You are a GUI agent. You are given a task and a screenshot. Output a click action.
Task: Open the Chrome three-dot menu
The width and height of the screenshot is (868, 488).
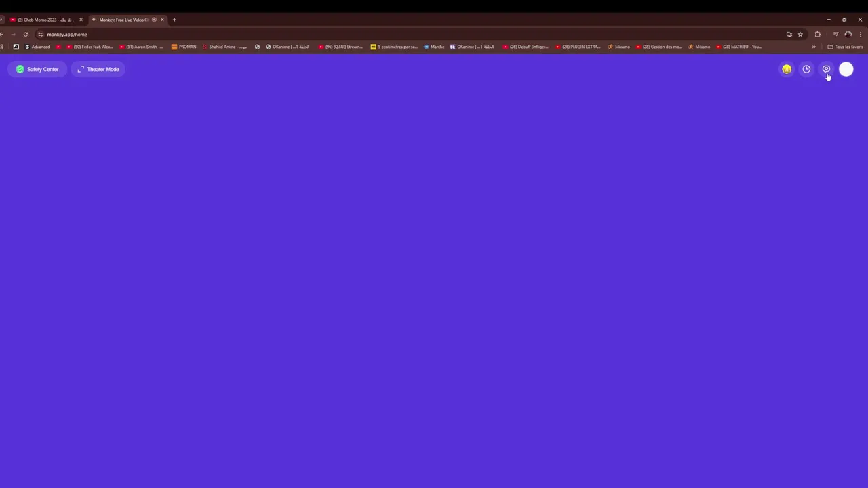[x=860, y=34]
